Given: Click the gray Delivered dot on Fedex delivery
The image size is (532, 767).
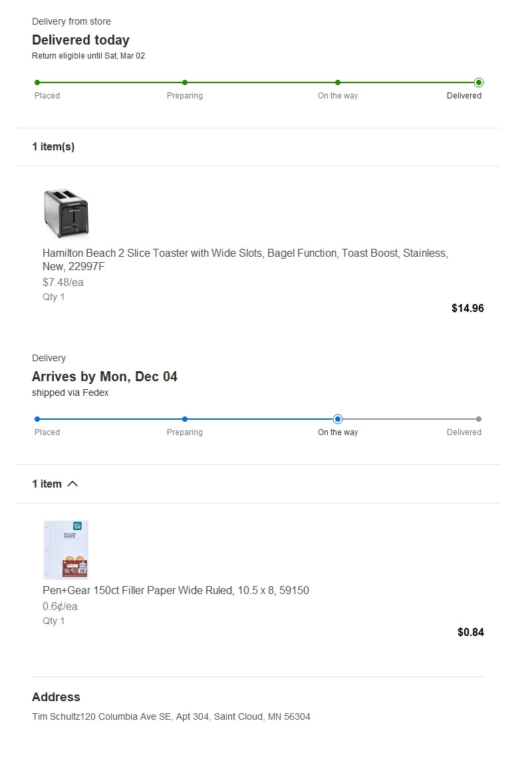Looking at the screenshot, I should (479, 418).
